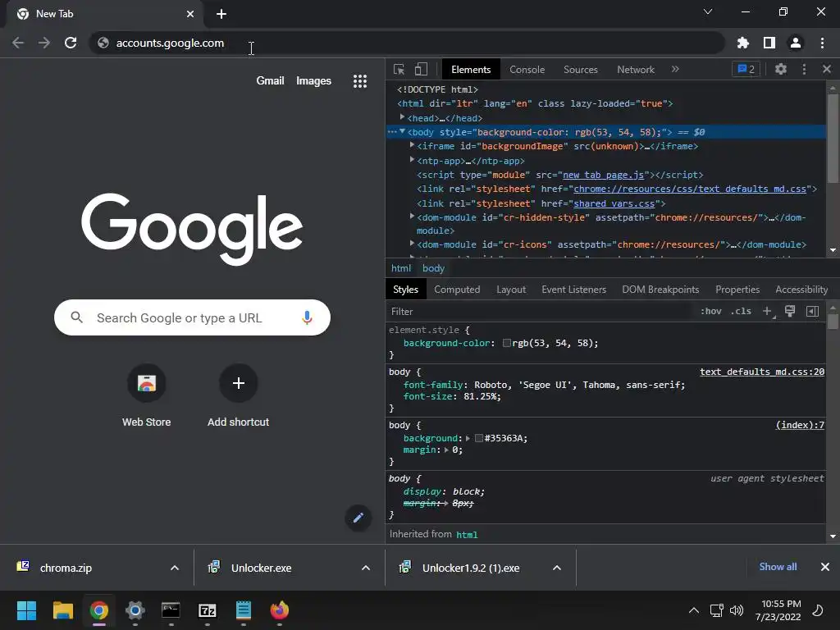Reload the page
The image size is (840, 630).
click(x=71, y=43)
